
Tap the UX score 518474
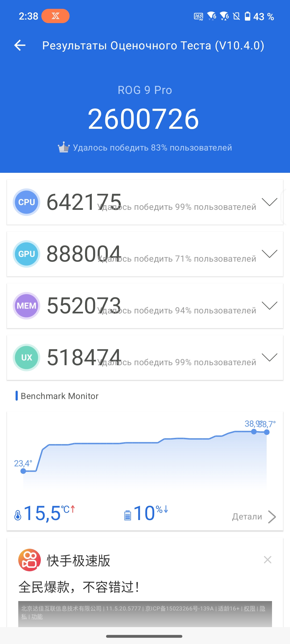click(x=84, y=357)
